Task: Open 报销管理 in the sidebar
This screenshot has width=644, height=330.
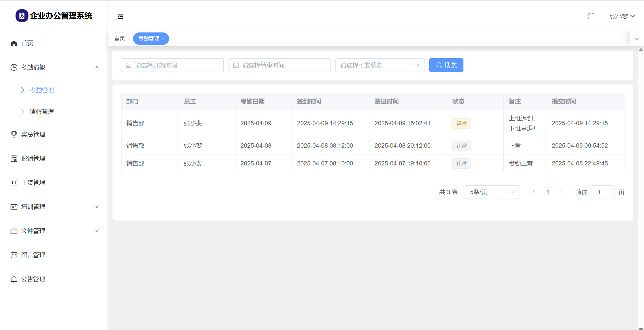Action: 33,159
